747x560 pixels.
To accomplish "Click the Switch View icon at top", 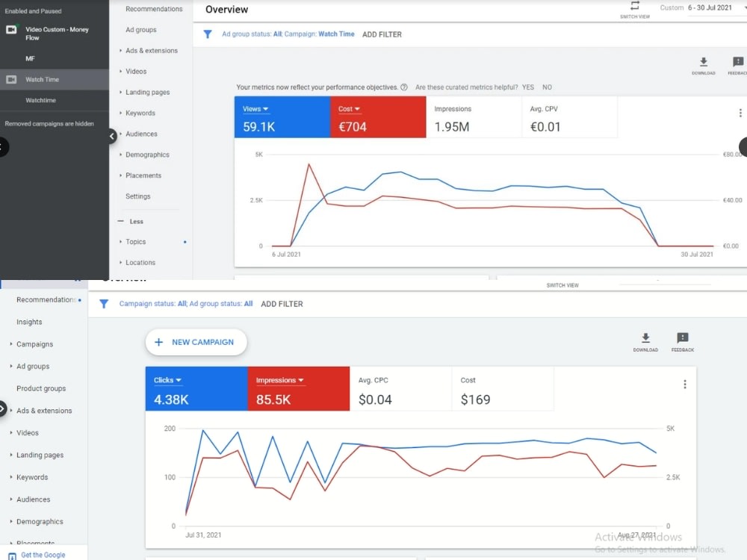I will coord(634,6).
